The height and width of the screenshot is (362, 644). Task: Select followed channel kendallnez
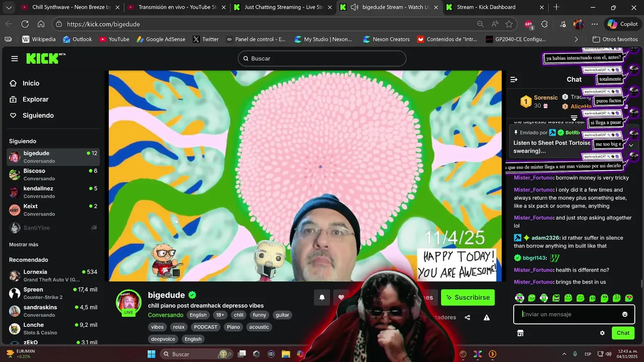pyautogui.click(x=53, y=192)
